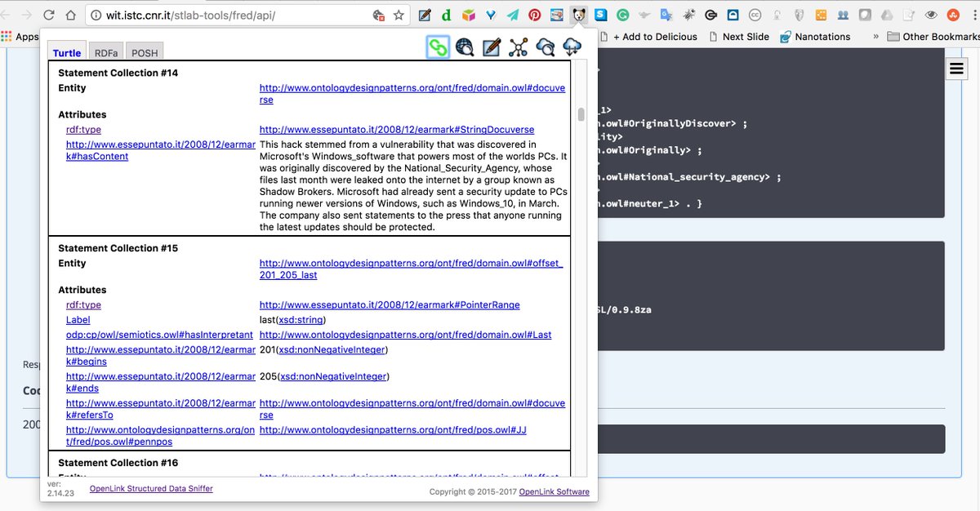The width and height of the screenshot is (980, 511).
Task: Switch to the RDFa tab
Action: [x=106, y=52]
